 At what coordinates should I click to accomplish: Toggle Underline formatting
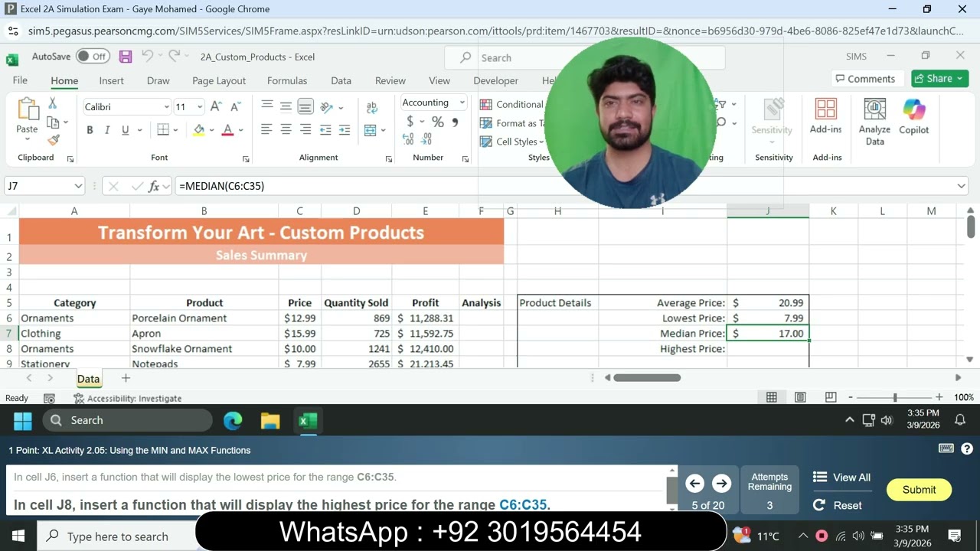126,130
